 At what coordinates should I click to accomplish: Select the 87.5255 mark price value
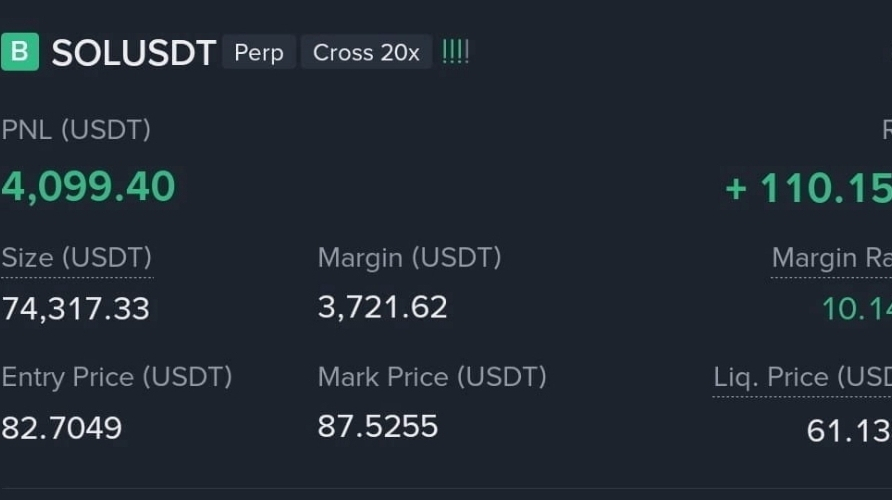(377, 427)
